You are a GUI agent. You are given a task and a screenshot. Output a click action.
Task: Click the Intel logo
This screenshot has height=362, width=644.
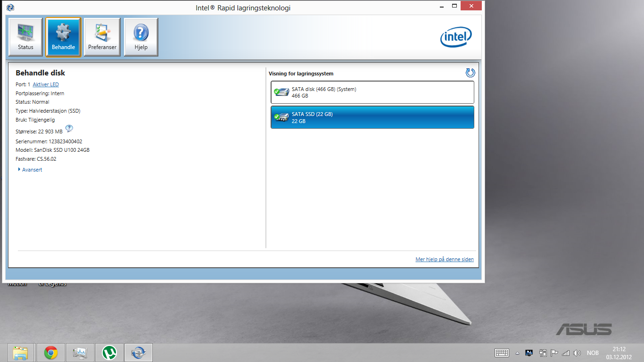click(456, 37)
